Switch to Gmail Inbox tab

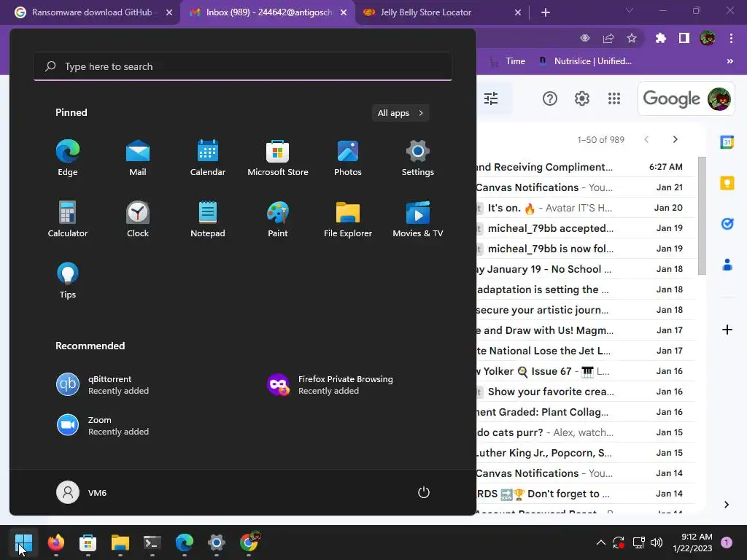click(x=268, y=12)
